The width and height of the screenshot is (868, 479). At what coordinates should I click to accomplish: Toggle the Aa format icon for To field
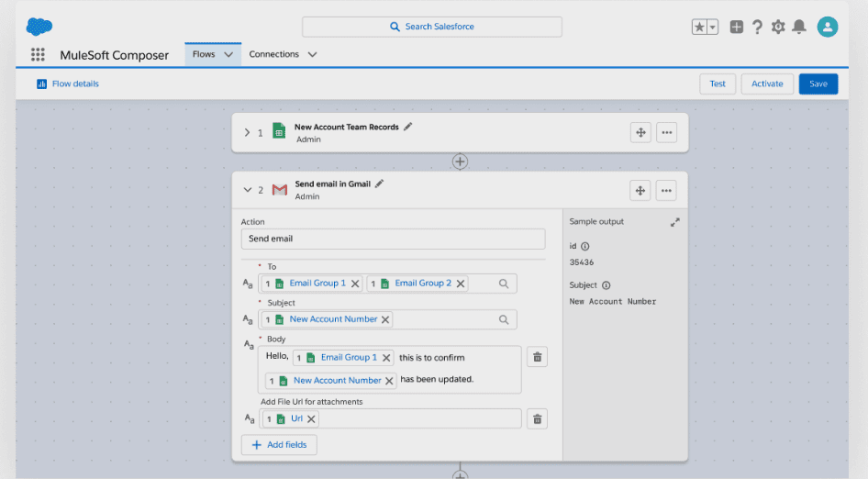click(x=248, y=284)
